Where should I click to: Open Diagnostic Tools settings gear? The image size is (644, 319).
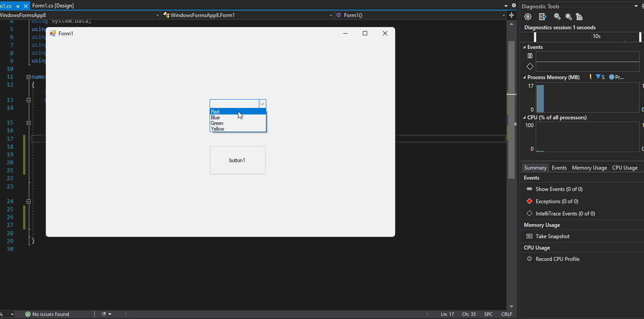(527, 17)
